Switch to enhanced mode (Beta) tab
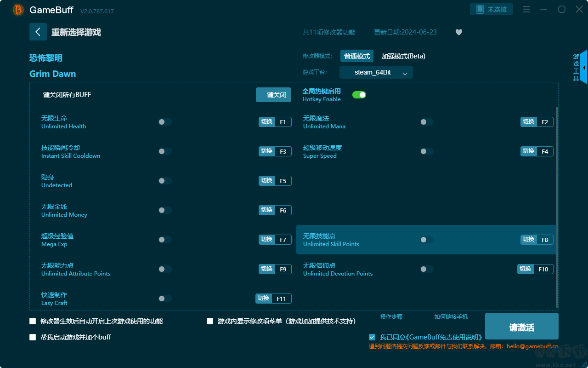Image resolution: width=588 pixels, height=368 pixels. 403,56
